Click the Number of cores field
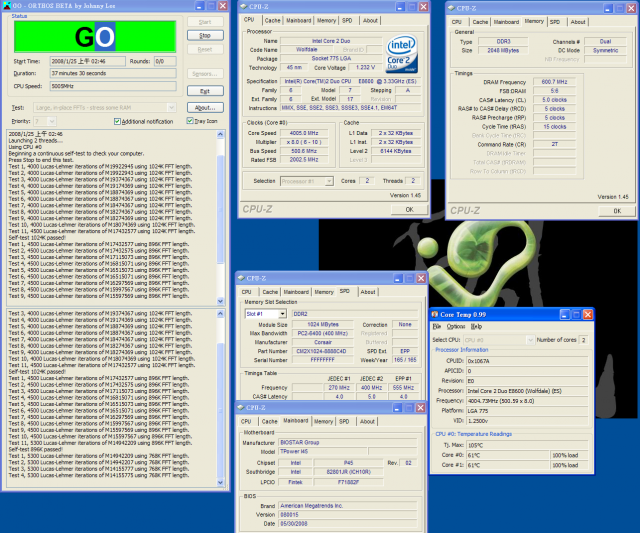 click(584, 340)
